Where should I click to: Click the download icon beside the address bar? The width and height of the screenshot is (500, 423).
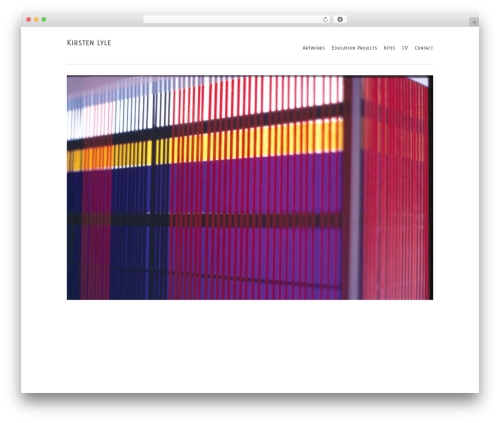click(x=340, y=20)
